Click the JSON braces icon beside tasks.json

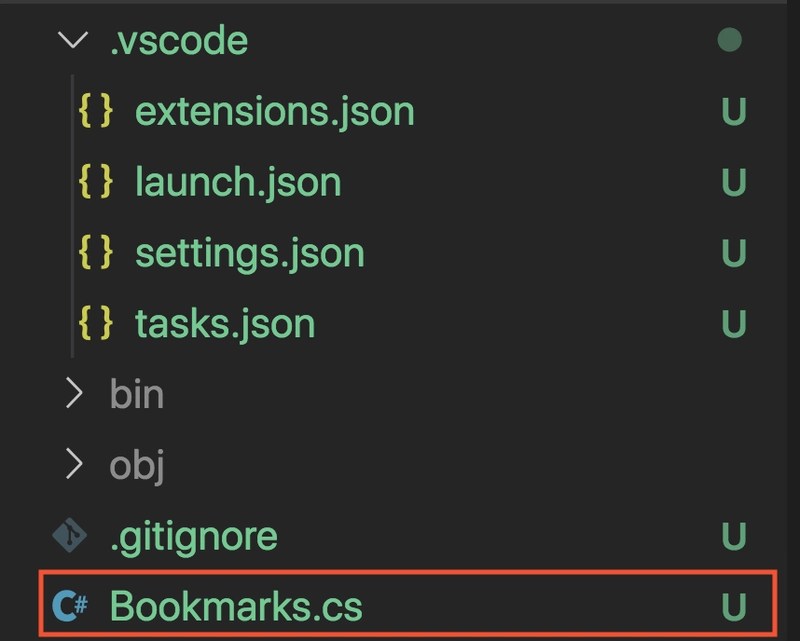tap(95, 324)
